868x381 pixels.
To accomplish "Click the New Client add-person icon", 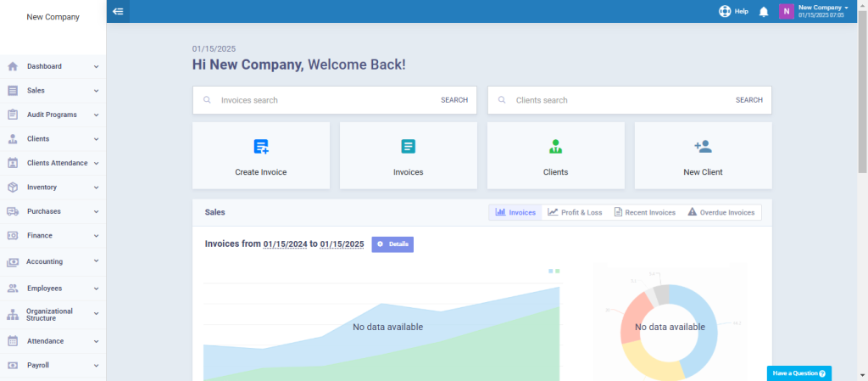I will [703, 147].
